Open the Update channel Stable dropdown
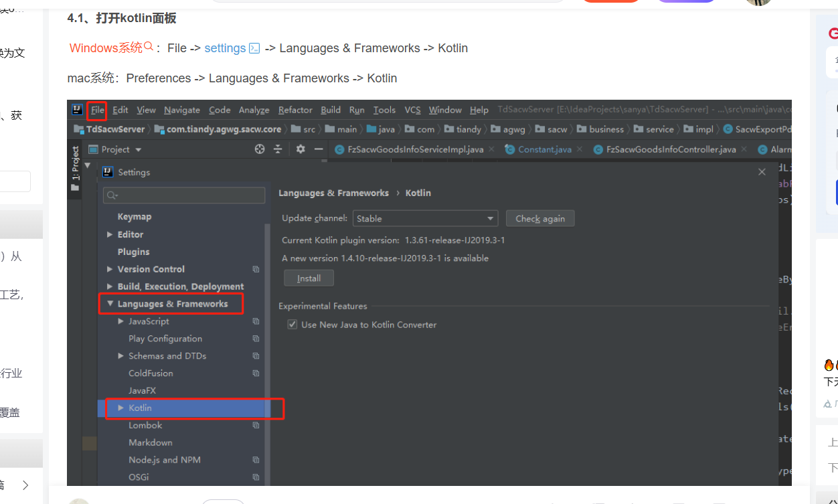Viewport: 838px width, 504px height. pos(425,218)
